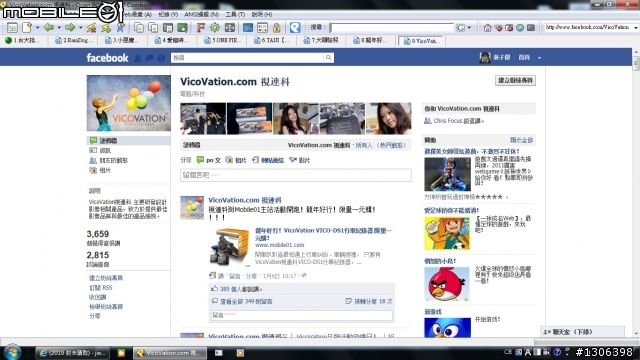
Task: Open the user profile picture in header
Action: click(x=485, y=58)
